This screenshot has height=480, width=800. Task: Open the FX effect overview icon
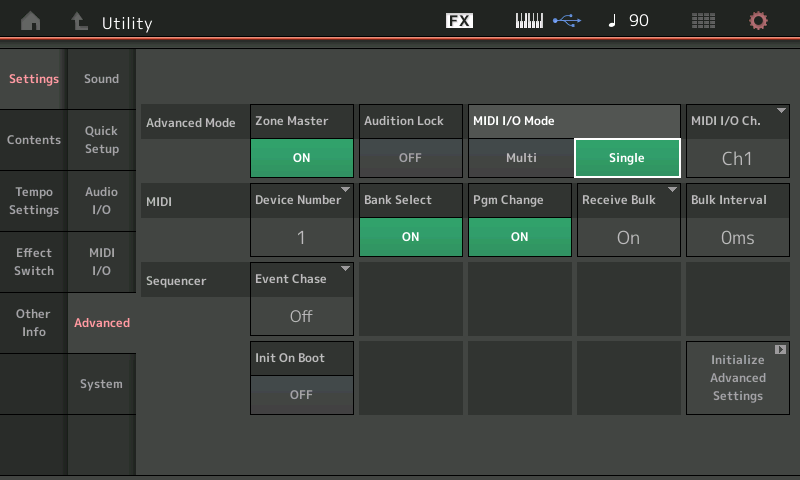coord(459,21)
